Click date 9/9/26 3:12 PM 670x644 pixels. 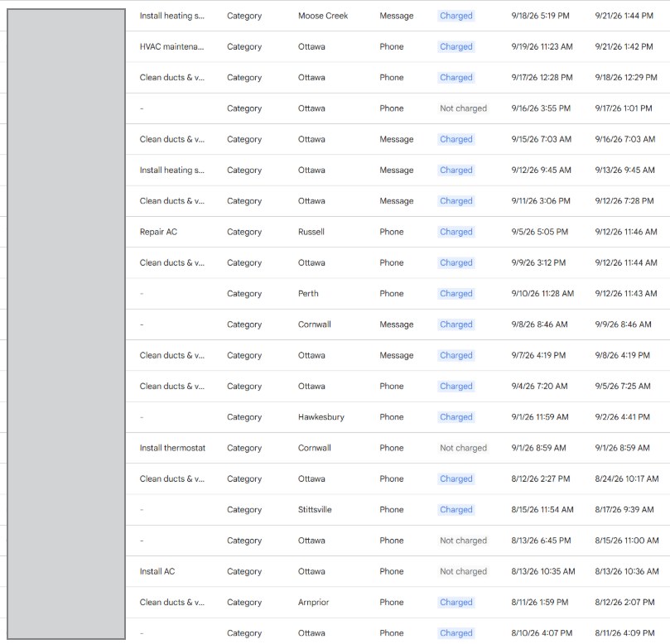click(x=538, y=262)
